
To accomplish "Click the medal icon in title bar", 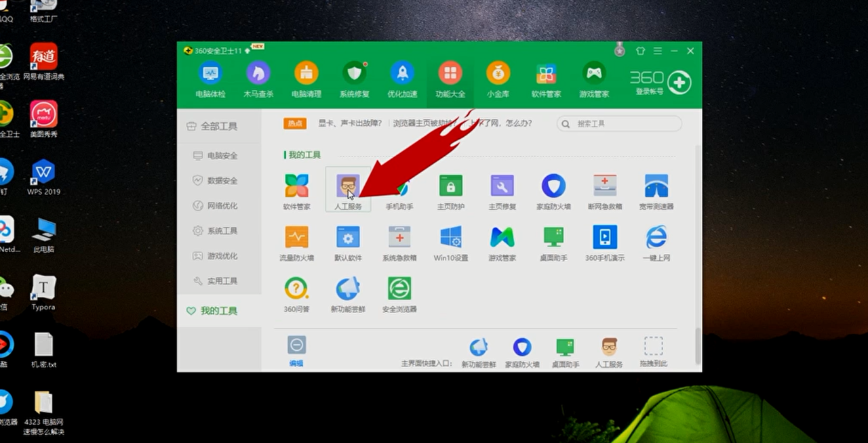I will (619, 49).
